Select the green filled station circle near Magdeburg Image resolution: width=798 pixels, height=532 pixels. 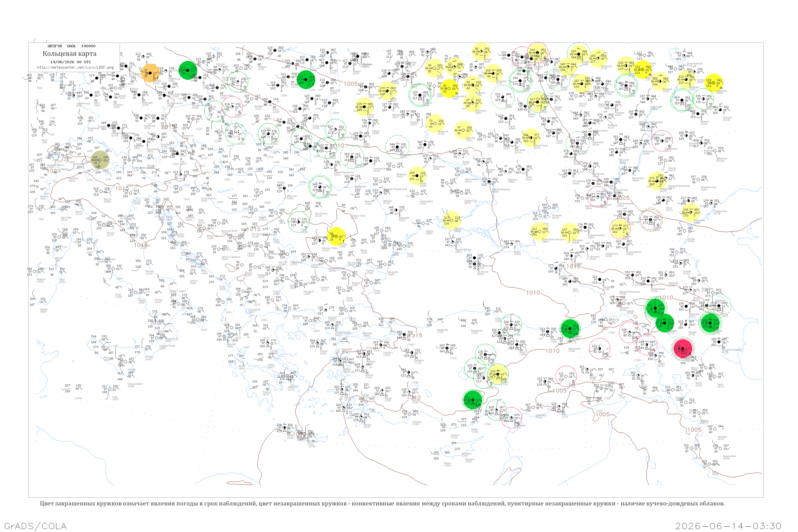pos(188,70)
